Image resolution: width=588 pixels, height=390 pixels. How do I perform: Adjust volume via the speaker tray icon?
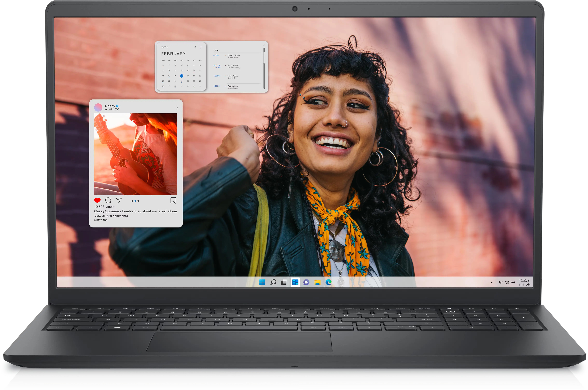507,282
